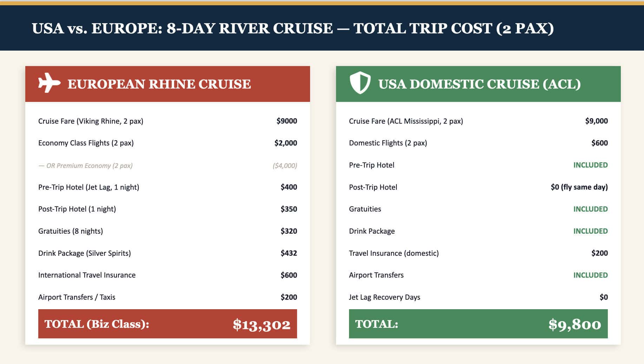Click the European Rhine Cruise header title

[x=159, y=84]
